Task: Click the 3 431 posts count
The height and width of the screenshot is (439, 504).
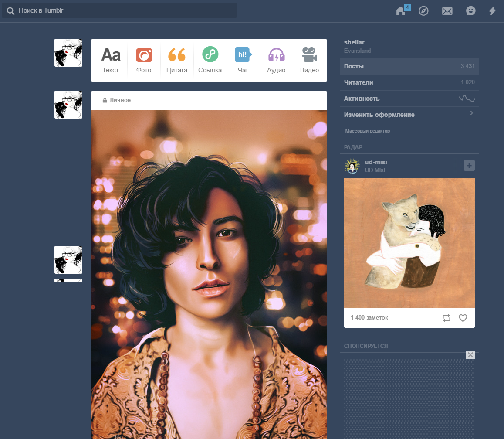Action: (468, 66)
